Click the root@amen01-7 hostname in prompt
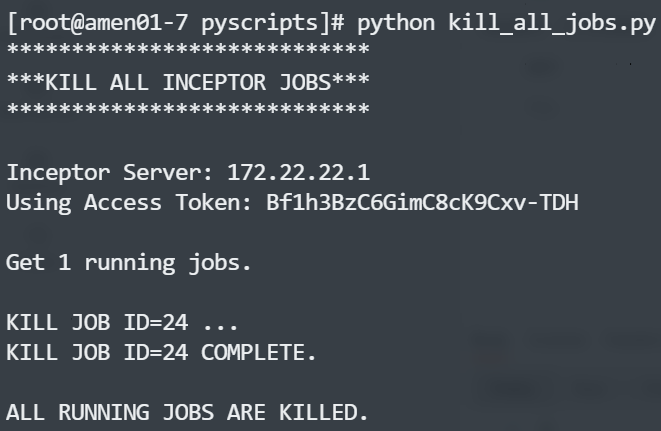Screen dimensions: 661x431 (x=104, y=25)
